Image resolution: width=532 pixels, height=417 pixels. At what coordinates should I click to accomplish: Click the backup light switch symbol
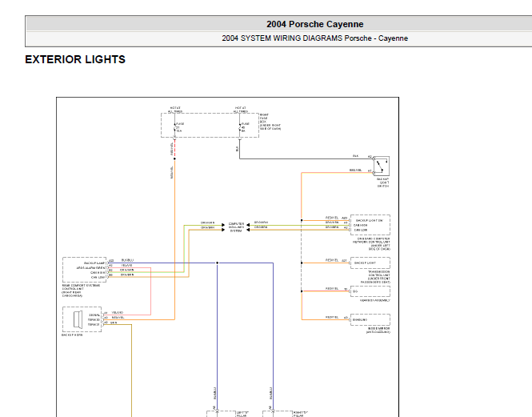pos(382,166)
